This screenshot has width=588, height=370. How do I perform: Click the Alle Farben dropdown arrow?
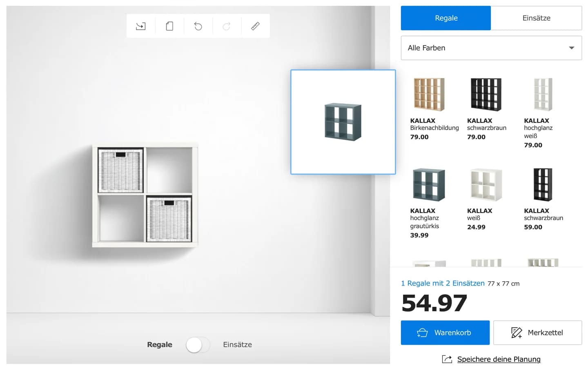pyautogui.click(x=571, y=48)
